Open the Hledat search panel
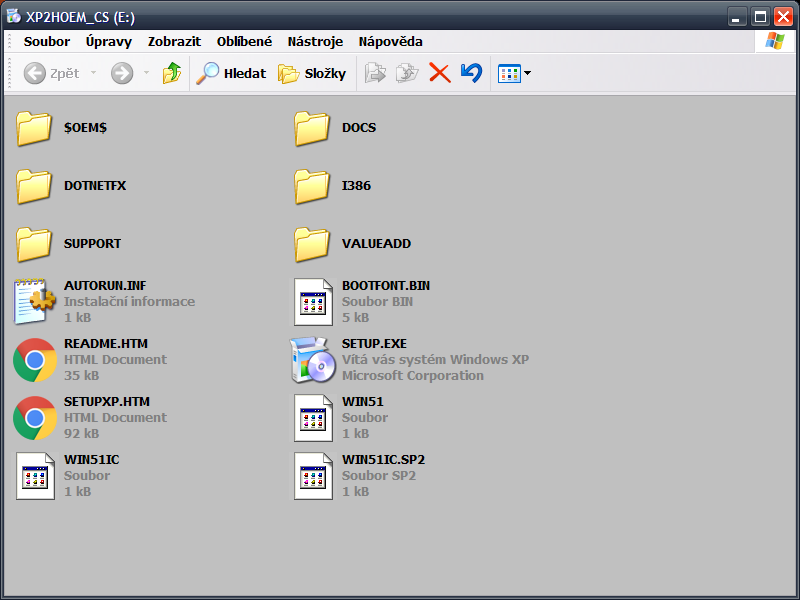The width and height of the screenshot is (800, 600). coord(231,73)
